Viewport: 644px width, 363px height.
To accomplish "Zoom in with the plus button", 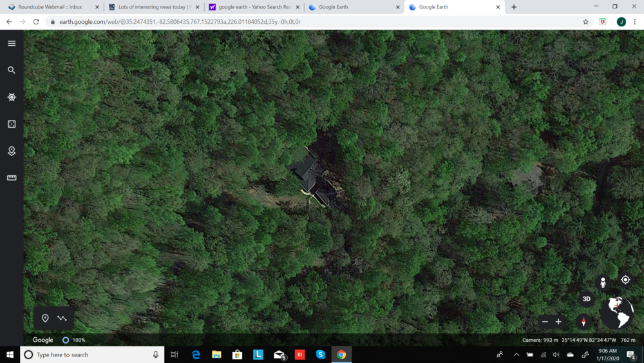I will [x=558, y=322].
